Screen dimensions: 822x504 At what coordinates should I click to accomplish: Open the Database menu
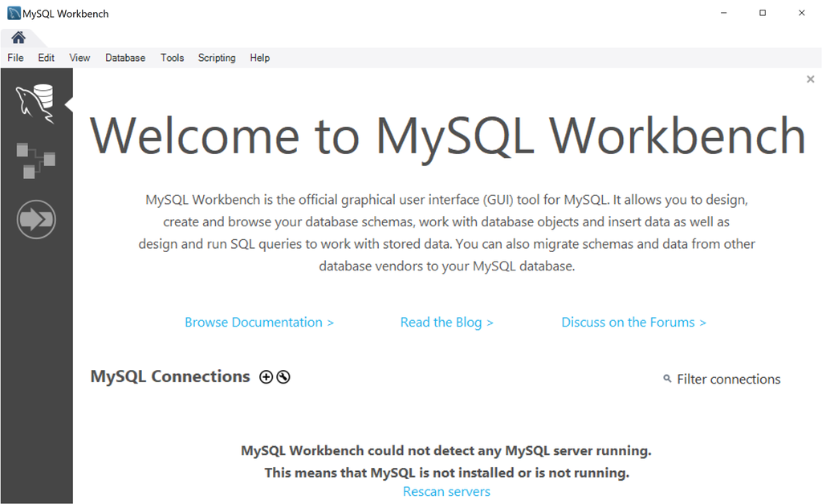tap(125, 57)
